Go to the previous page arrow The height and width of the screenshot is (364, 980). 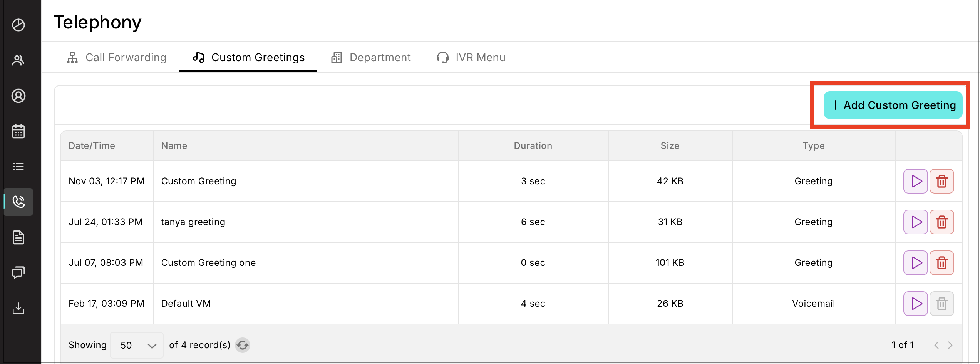(936, 345)
